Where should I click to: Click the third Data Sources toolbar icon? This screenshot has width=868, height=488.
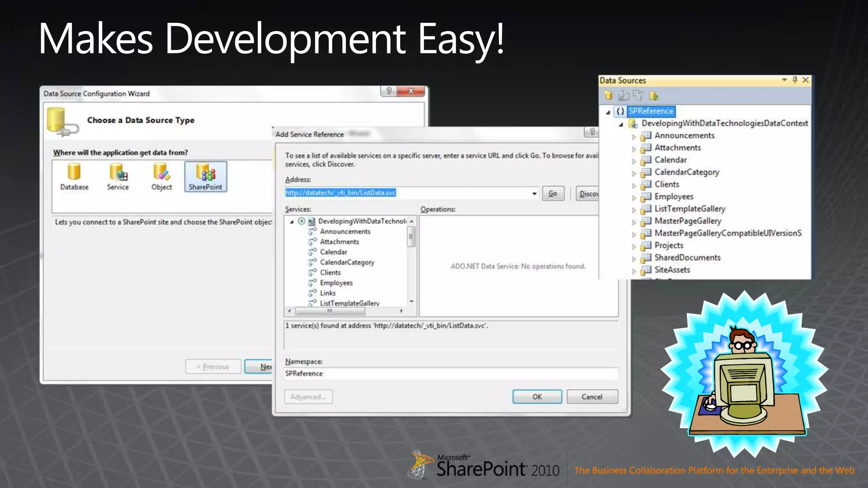[x=638, y=96]
